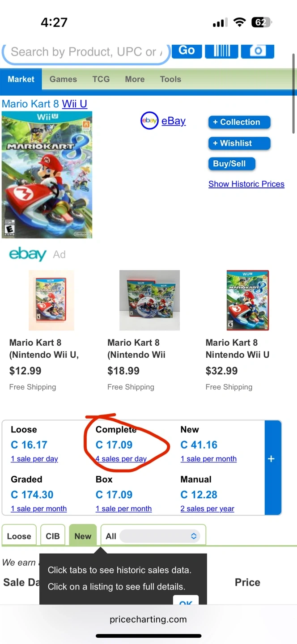This screenshot has width=297, height=644.
Task: Switch to the CIB tab
Action: click(x=53, y=536)
